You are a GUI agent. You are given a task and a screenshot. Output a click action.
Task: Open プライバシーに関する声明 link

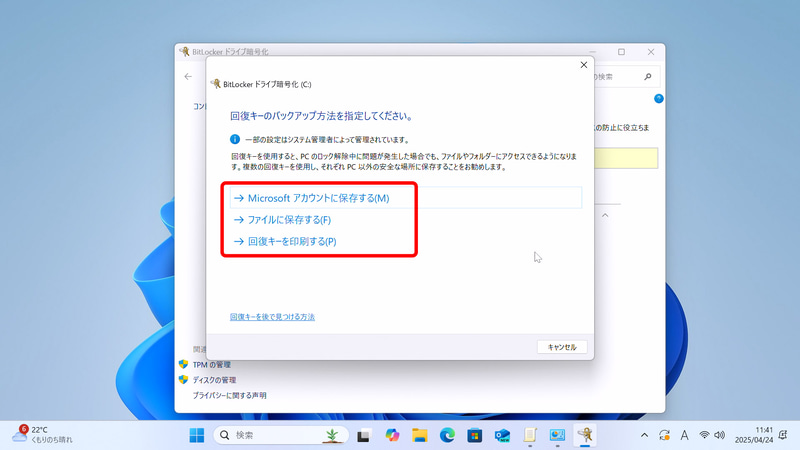tap(229, 395)
